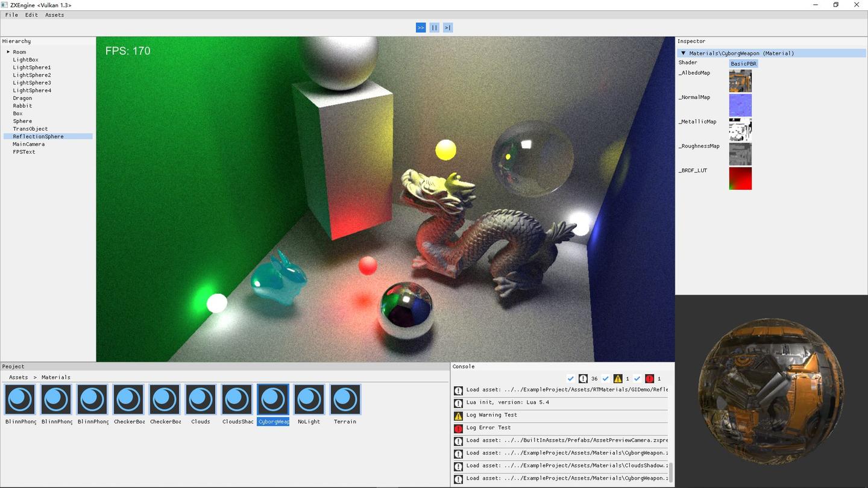Viewport: 868px width, 488px height.
Task: Click the play (>>) button in top toolbar
Action: click(x=421, y=27)
